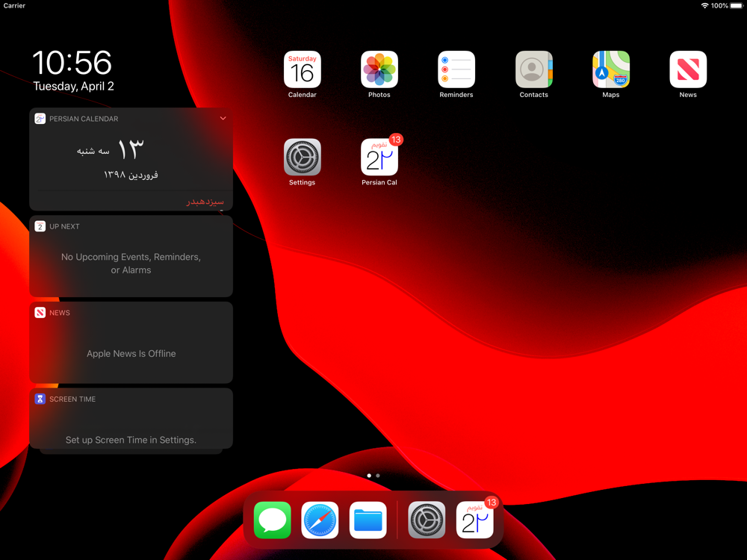This screenshot has width=747, height=560.
Task: Launch the Photos app
Action: (x=379, y=70)
